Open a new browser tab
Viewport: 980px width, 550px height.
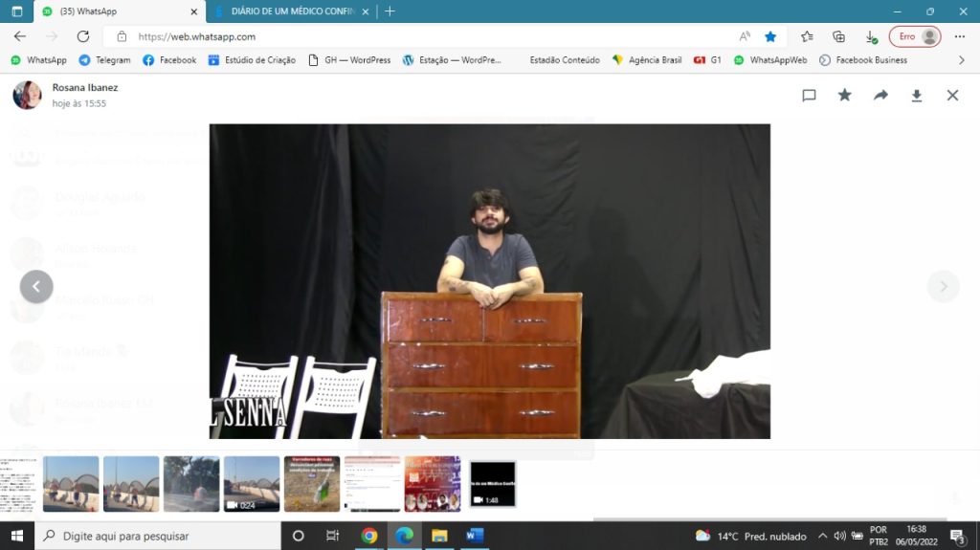(390, 11)
